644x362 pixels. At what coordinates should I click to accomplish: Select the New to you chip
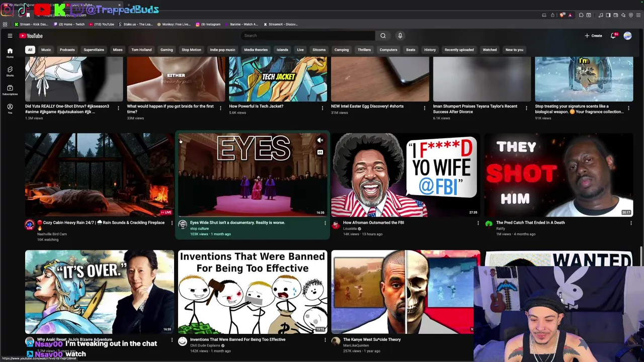514,50
